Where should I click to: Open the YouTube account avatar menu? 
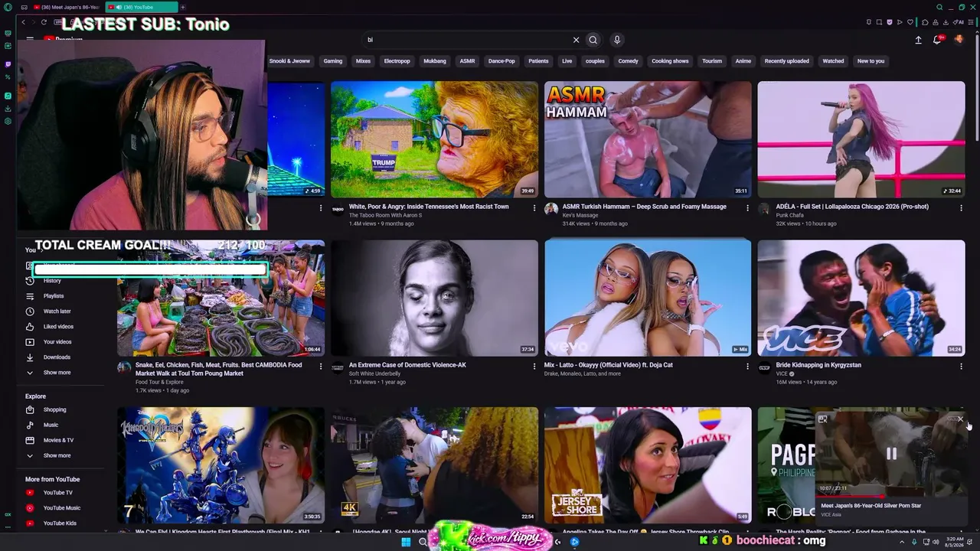[959, 40]
